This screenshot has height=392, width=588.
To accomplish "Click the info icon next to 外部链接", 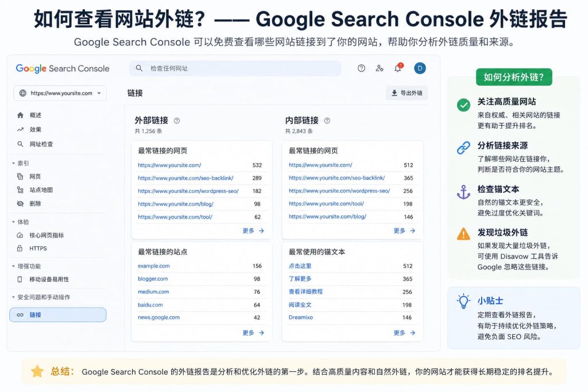I will click(177, 121).
